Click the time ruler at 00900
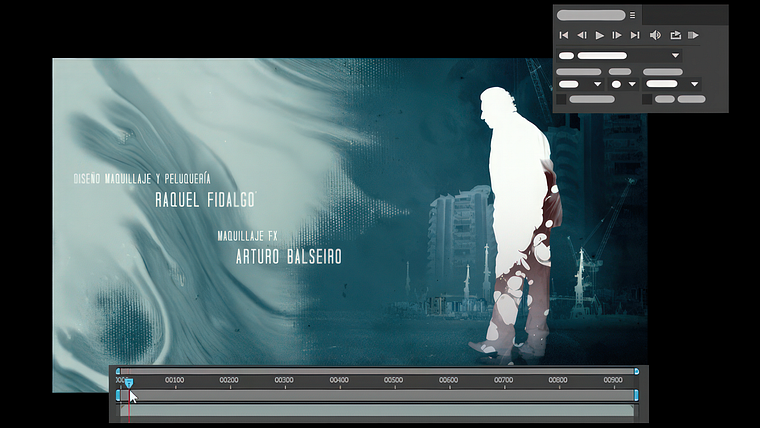Screen dimensions: 760x428 [x=613, y=380]
